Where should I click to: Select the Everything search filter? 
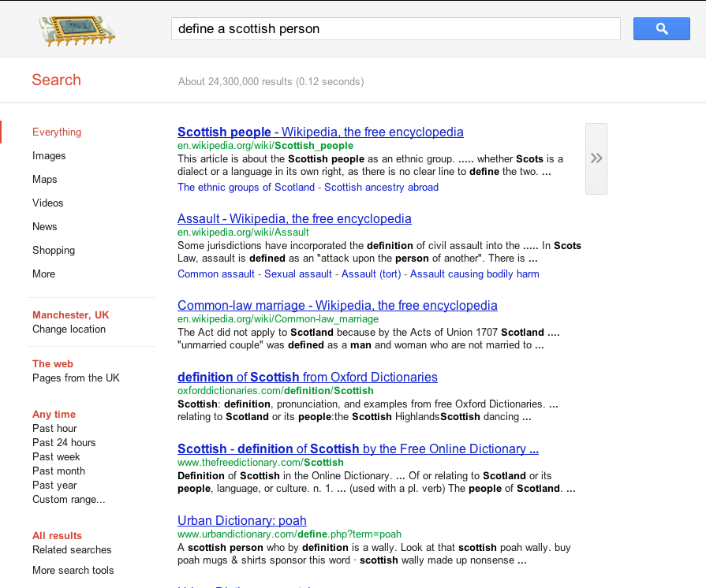(x=57, y=132)
